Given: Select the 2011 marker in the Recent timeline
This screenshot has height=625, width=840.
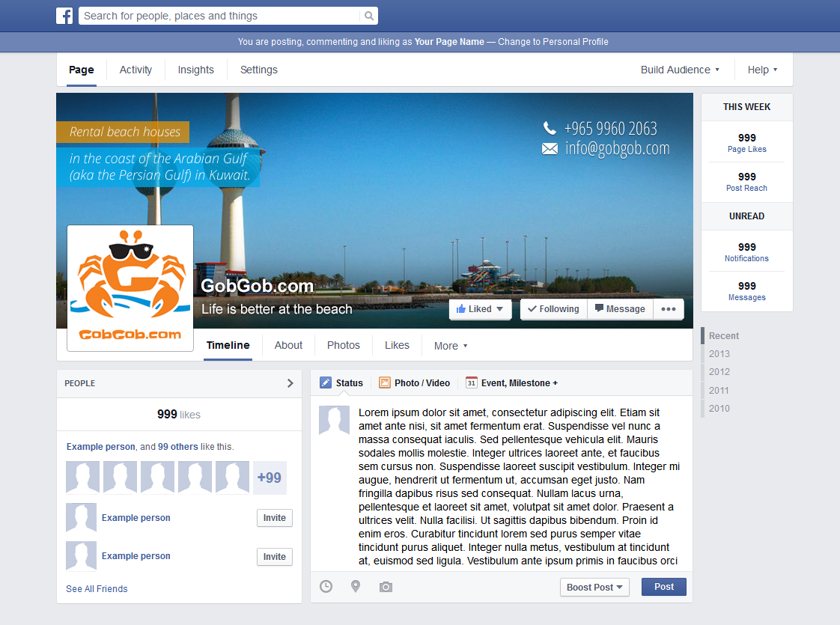Looking at the screenshot, I should [719, 390].
